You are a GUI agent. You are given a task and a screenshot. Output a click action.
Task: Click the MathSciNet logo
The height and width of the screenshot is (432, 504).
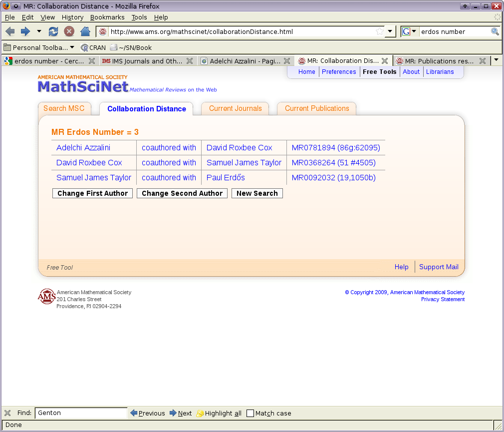coord(83,86)
